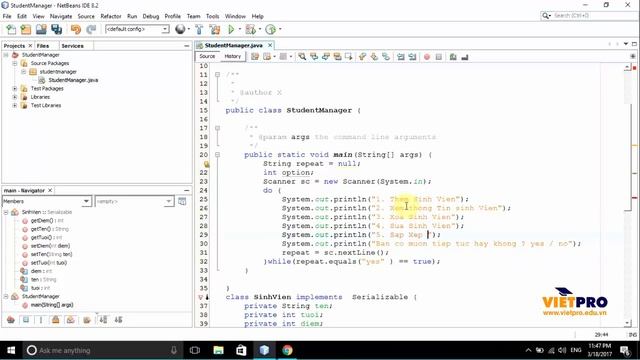Click the globe browser icon in main toolbar
The height and width of the screenshot is (360, 640).
pos(180,29)
